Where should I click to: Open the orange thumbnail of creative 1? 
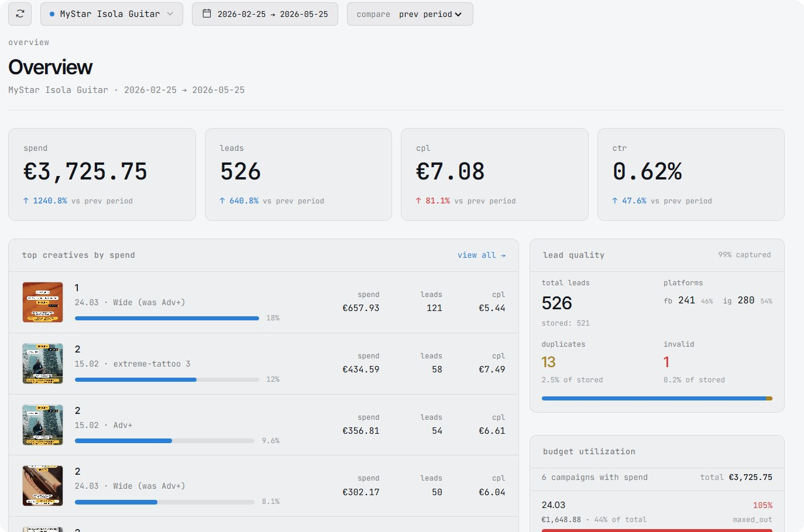pos(43,302)
